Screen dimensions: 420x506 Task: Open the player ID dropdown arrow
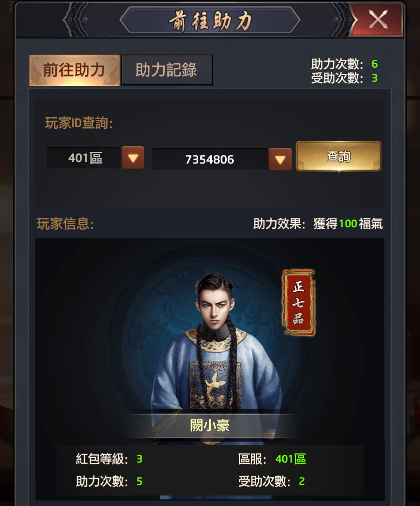pyautogui.click(x=280, y=159)
